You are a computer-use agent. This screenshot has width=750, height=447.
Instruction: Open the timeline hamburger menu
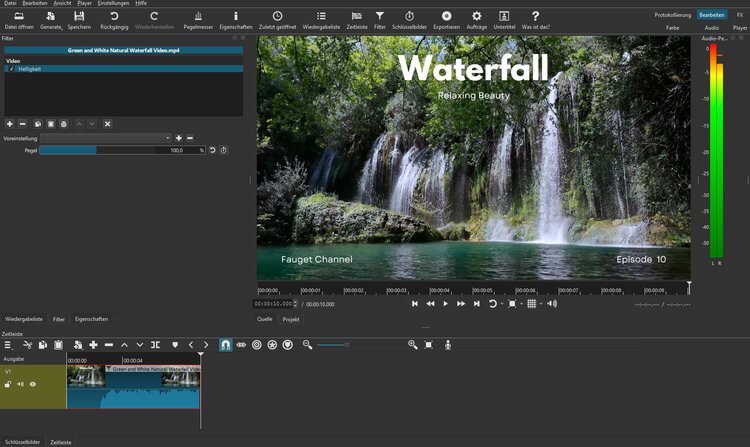point(8,345)
